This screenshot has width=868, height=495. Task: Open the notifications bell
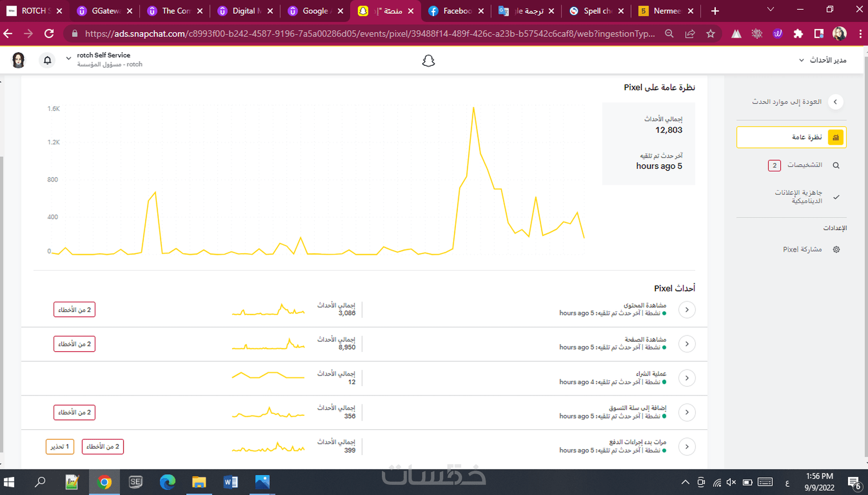pyautogui.click(x=47, y=60)
